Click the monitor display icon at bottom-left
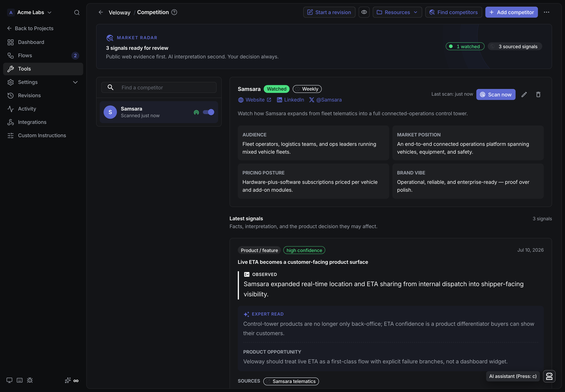The height and width of the screenshot is (392, 565). tap(9, 380)
